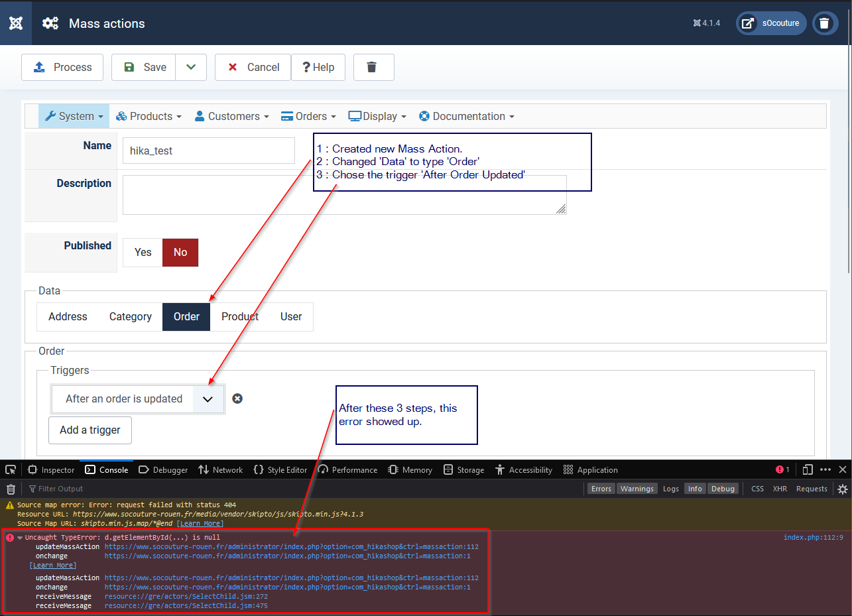Screen dimensions: 852x616
Task: Set Published to Yes
Action: [143, 253]
